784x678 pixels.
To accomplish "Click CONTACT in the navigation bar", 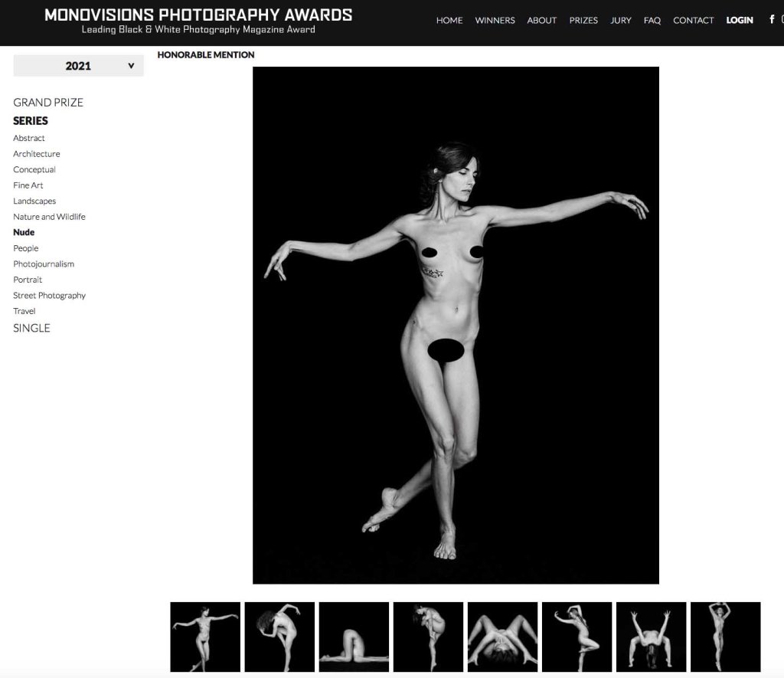I will tap(693, 21).
